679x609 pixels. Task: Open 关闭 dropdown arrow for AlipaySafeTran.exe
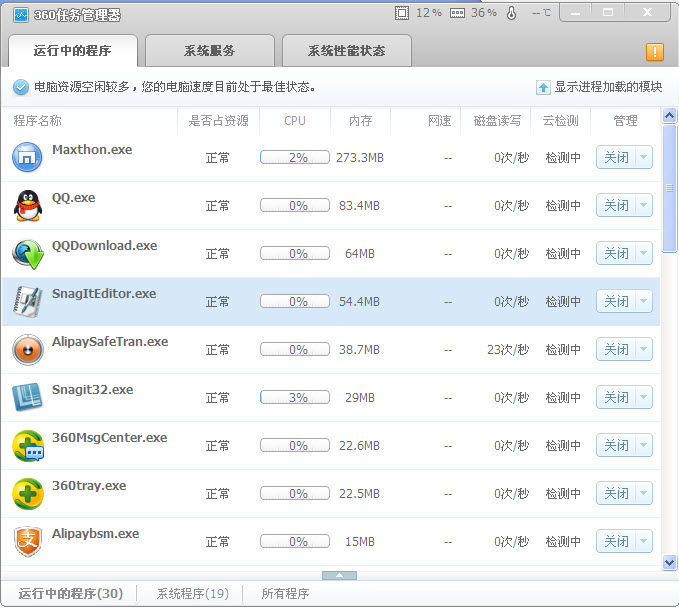[643, 350]
